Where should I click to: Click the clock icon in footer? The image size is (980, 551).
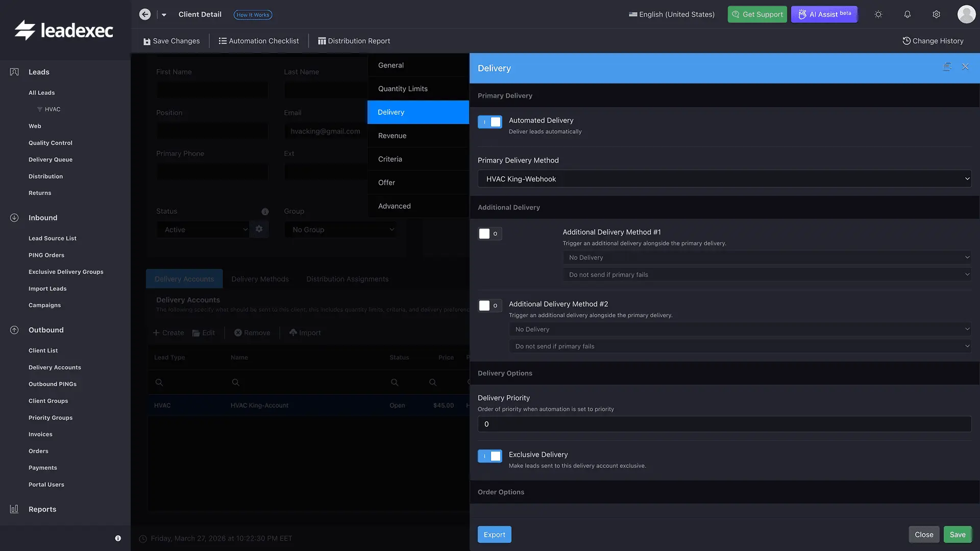[143, 539]
